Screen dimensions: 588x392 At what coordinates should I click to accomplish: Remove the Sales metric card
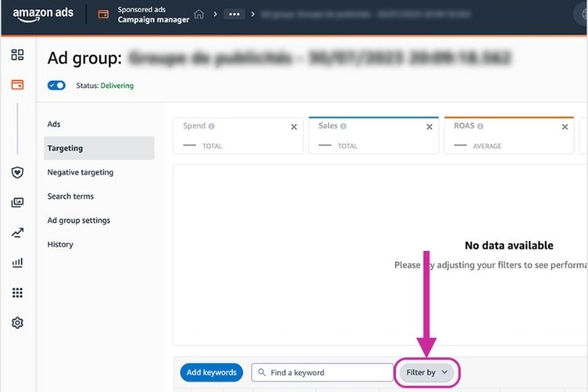pos(430,127)
